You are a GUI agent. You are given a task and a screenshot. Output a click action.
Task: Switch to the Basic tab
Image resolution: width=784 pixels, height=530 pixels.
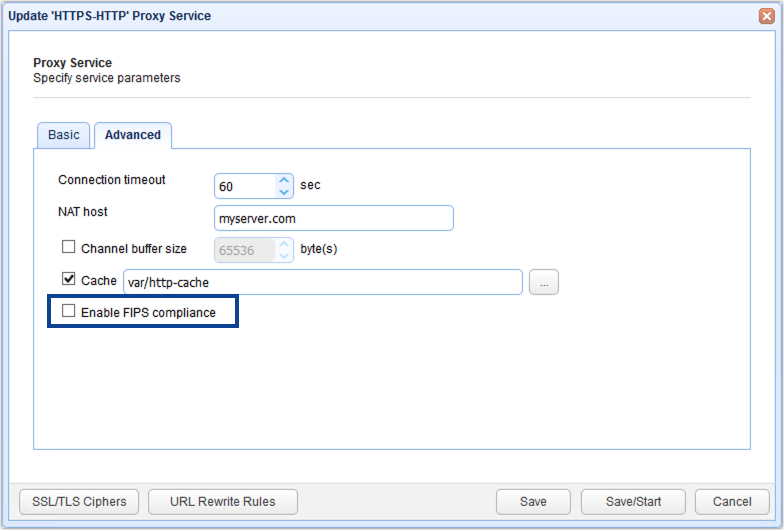click(x=64, y=135)
